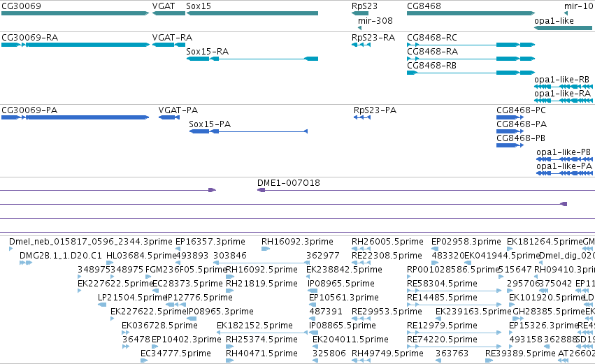Open the CG8468-PB protein label

click(521, 138)
